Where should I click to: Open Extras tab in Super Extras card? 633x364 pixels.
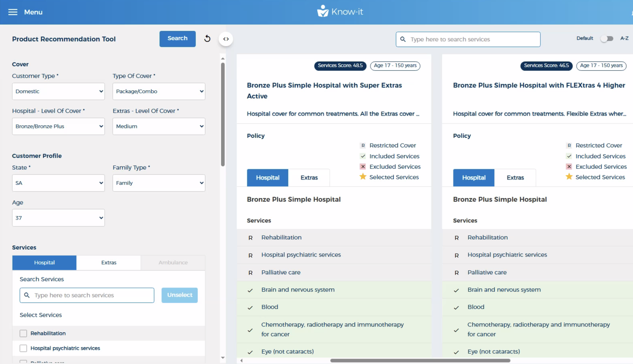[309, 178]
